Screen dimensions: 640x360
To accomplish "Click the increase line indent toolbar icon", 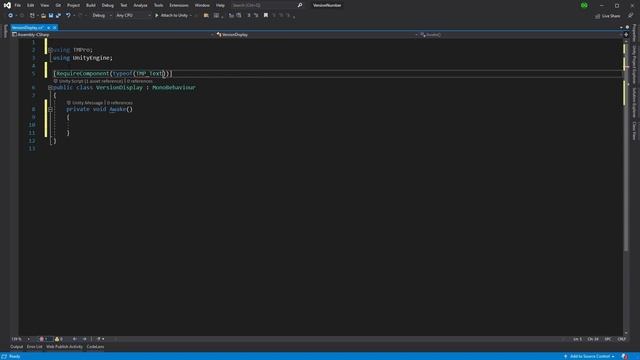I will (x=239, y=16).
